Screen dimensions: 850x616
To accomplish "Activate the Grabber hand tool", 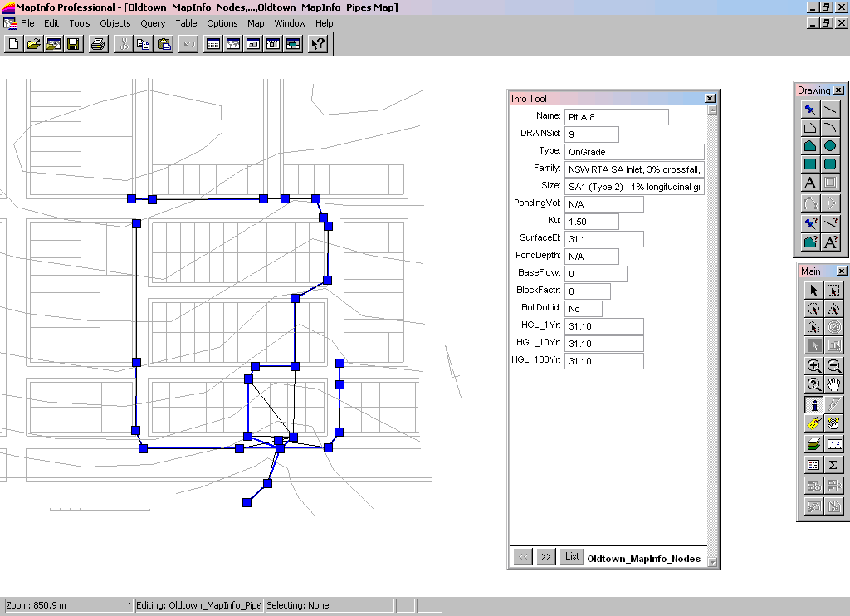I will (833, 385).
